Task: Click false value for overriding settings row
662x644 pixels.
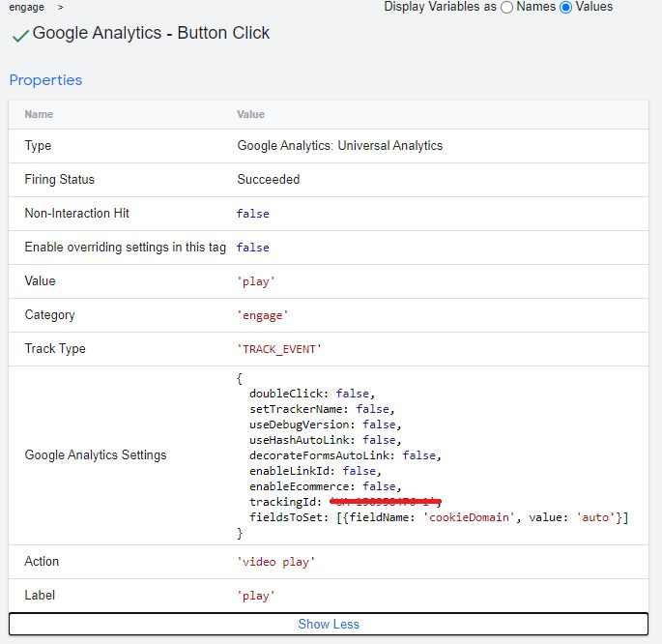Action: point(253,247)
